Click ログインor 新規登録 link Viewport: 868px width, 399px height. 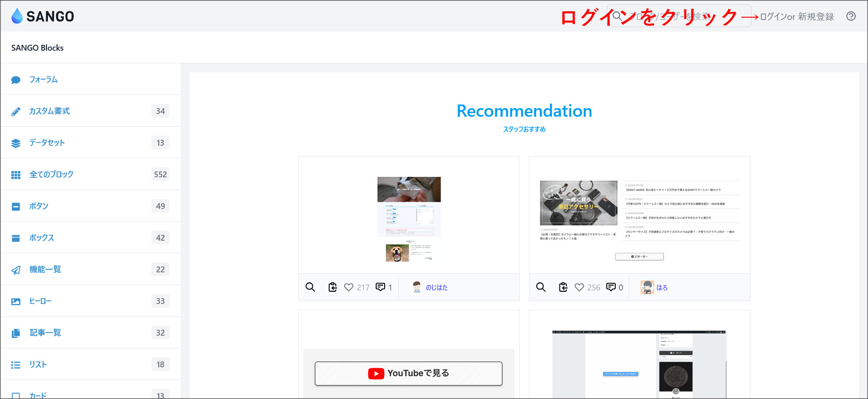[797, 17]
